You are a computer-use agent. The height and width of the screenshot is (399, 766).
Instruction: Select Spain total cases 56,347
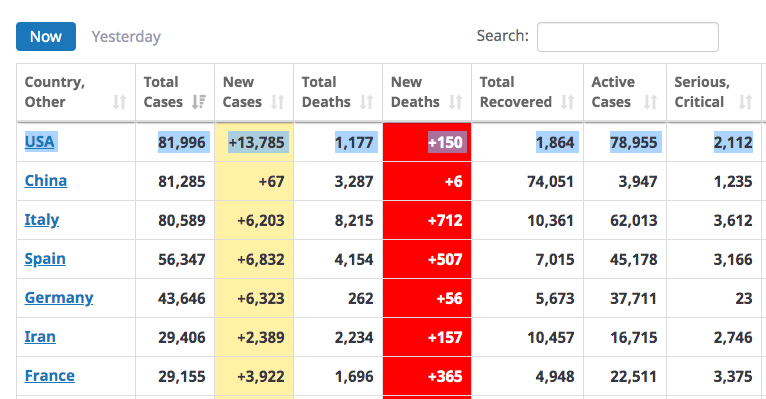coord(182,259)
